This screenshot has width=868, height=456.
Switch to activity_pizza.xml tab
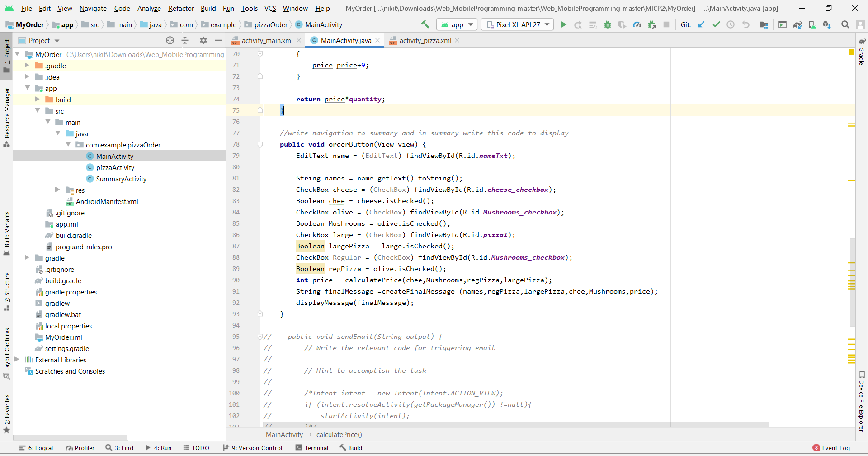pos(425,40)
